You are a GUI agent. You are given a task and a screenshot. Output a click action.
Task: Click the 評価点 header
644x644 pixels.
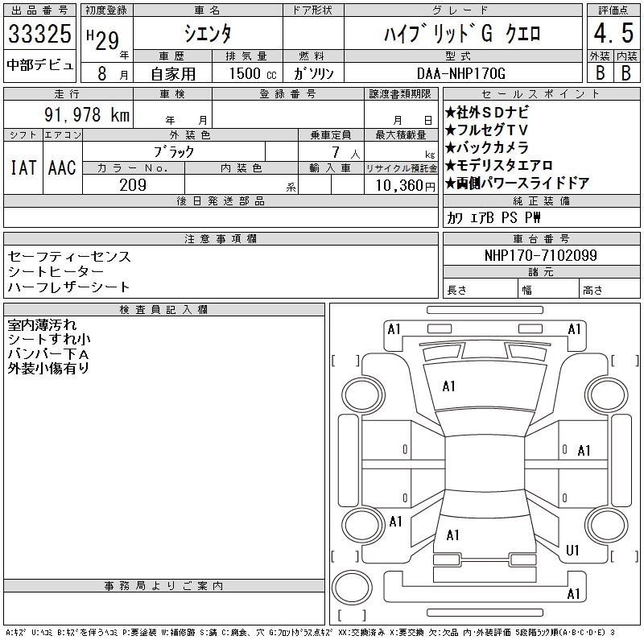(x=613, y=10)
